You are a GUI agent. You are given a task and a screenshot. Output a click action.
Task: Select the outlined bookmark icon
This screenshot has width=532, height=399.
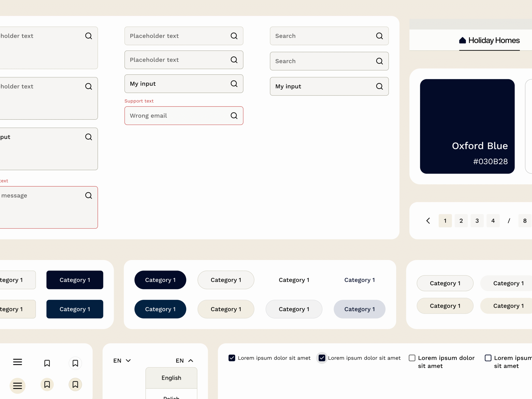pos(47,363)
